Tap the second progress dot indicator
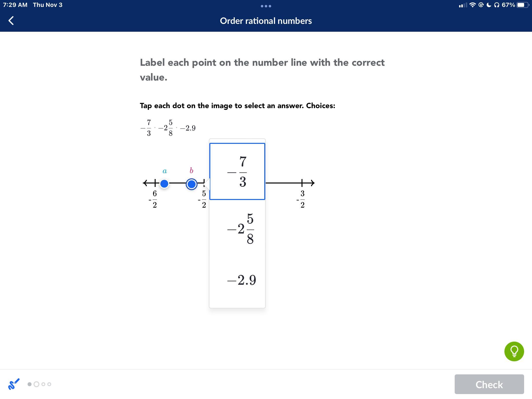This screenshot has width=532, height=399. point(36,384)
